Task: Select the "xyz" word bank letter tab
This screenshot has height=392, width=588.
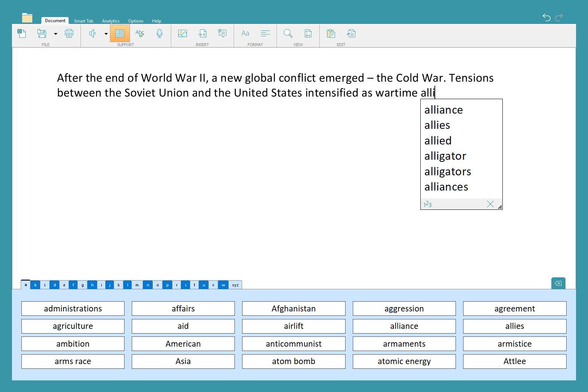Action: [235, 285]
